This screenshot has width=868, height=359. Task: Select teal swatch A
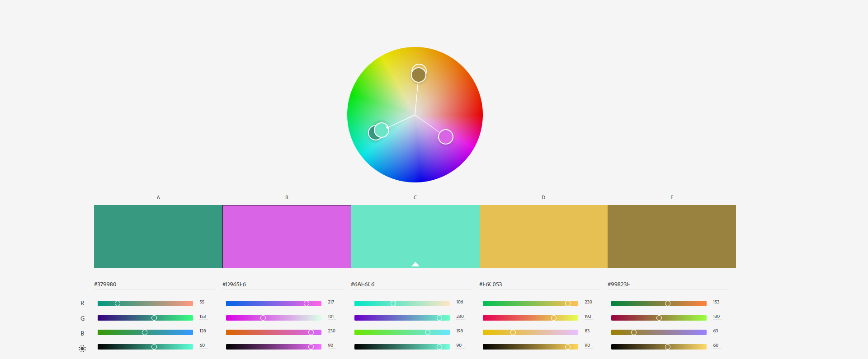click(x=158, y=236)
